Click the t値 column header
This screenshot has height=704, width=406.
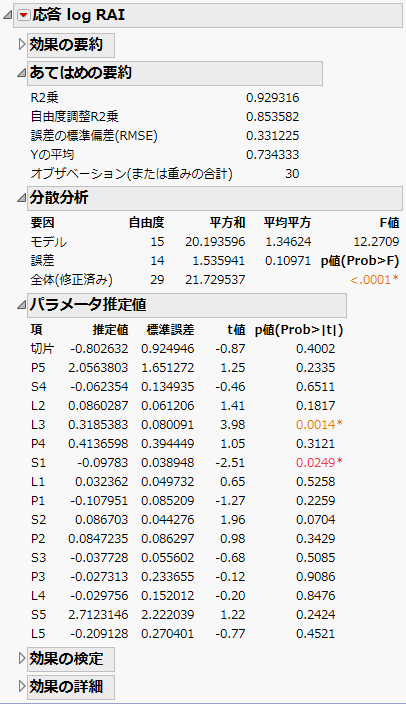(x=236, y=330)
